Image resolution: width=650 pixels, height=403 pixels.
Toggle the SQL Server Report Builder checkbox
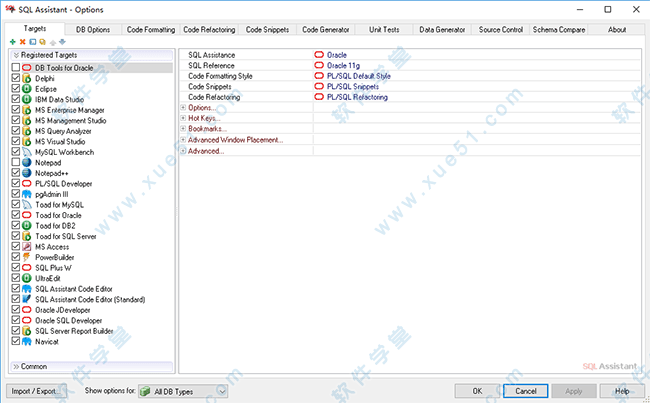click(16, 330)
